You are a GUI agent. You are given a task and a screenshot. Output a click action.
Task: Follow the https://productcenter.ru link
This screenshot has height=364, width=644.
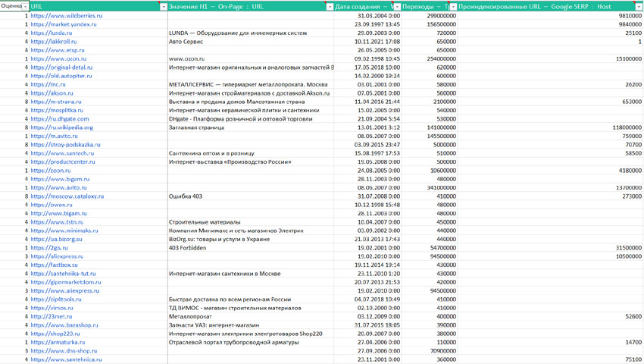[63, 162]
